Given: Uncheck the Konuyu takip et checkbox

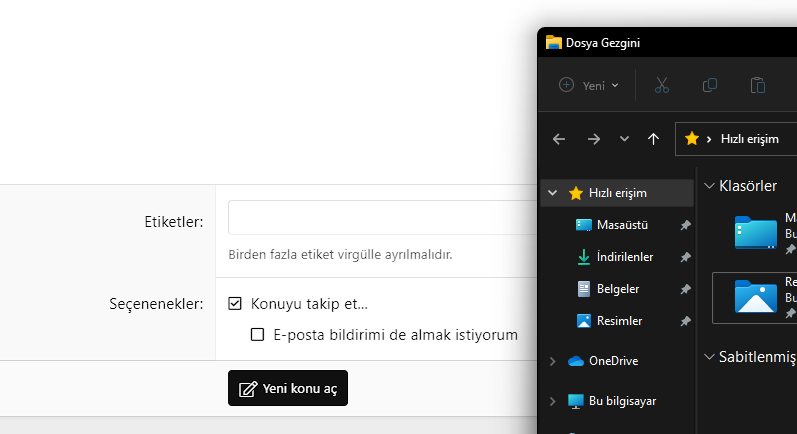Looking at the screenshot, I should point(235,304).
